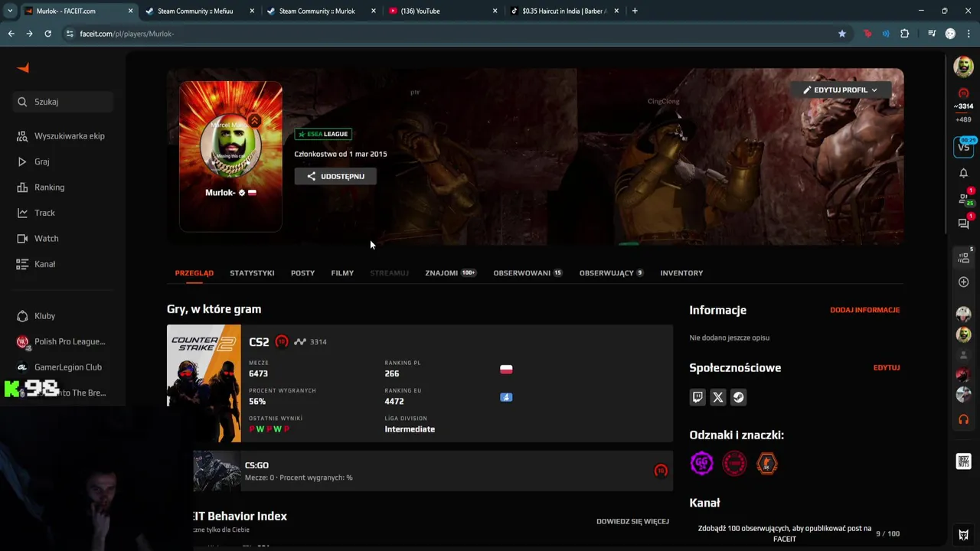This screenshot has width=980, height=551.
Task: Click the ESEA LEAGUE badge
Action: (323, 134)
